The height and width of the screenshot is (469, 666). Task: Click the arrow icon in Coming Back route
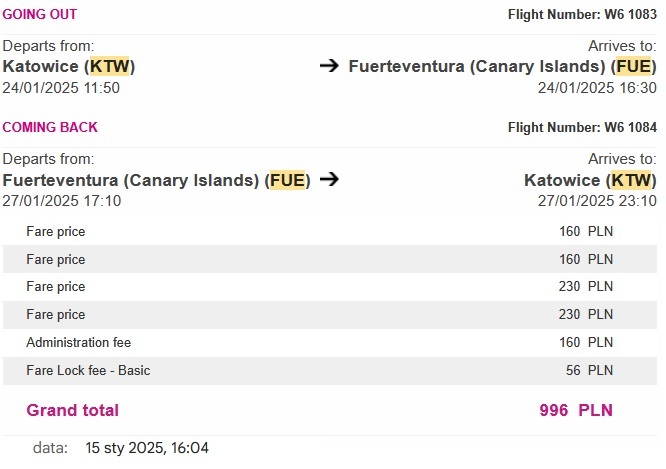(x=329, y=179)
